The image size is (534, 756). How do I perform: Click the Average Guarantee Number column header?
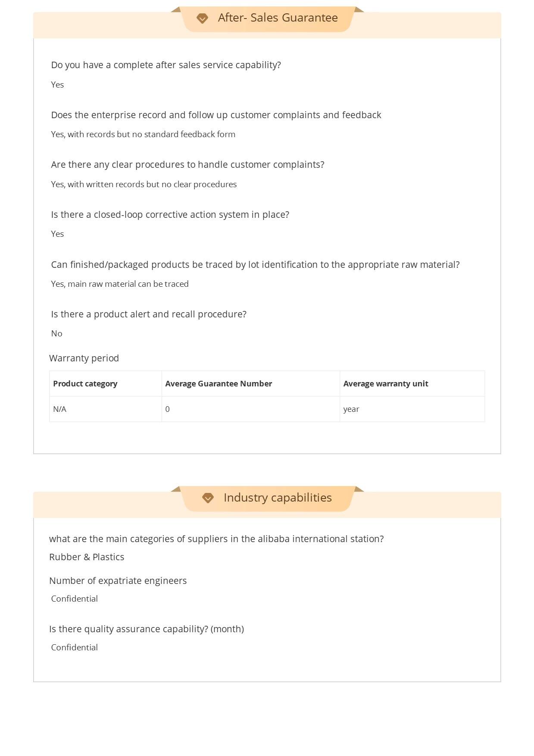pyautogui.click(x=219, y=384)
